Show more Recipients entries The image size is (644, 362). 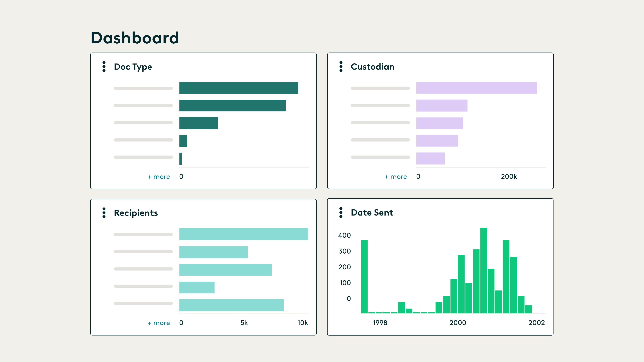[x=159, y=323]
